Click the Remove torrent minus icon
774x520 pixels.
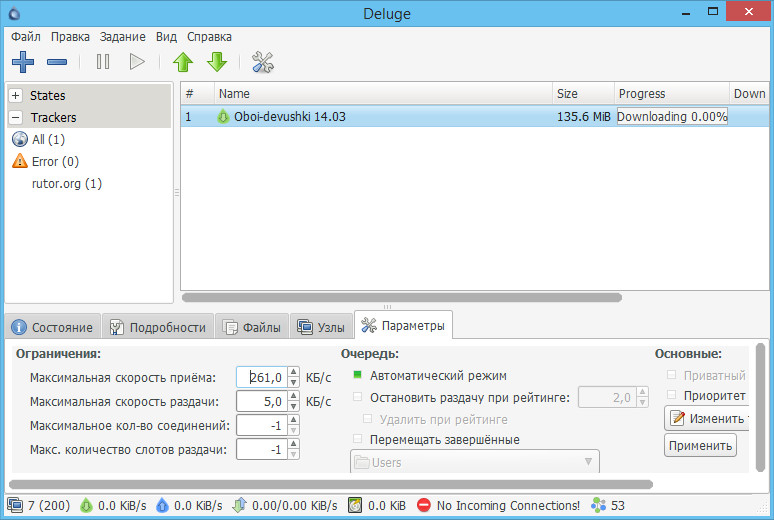click(x=57, y=62)
